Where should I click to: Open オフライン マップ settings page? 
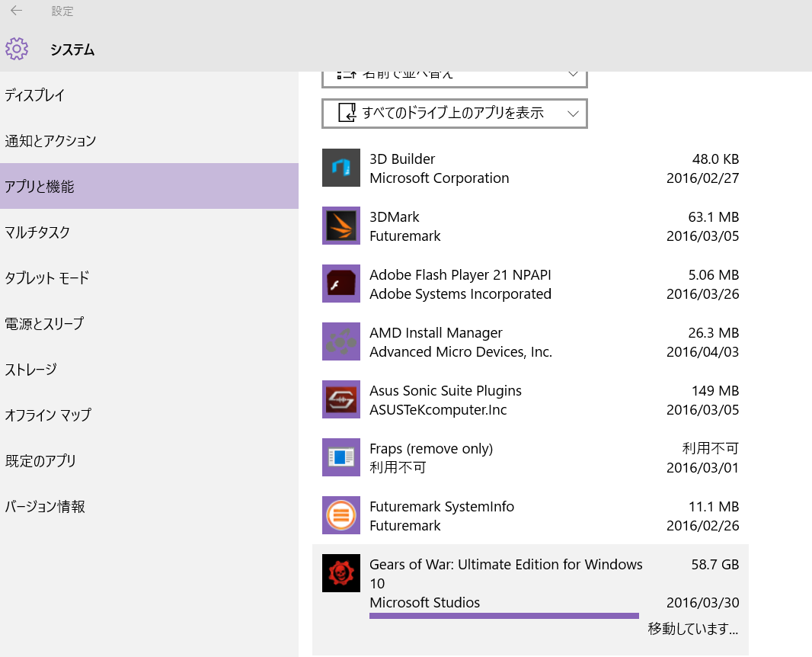[149, 415]
